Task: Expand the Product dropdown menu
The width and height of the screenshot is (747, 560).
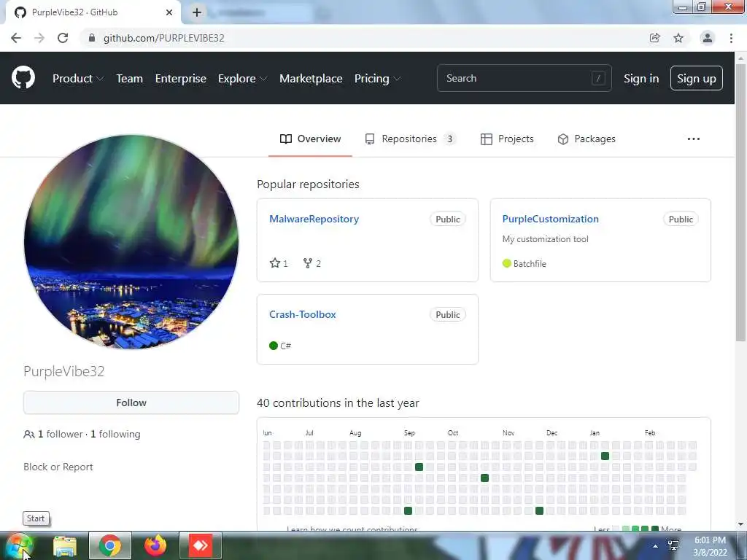Action: click(78, 79)
